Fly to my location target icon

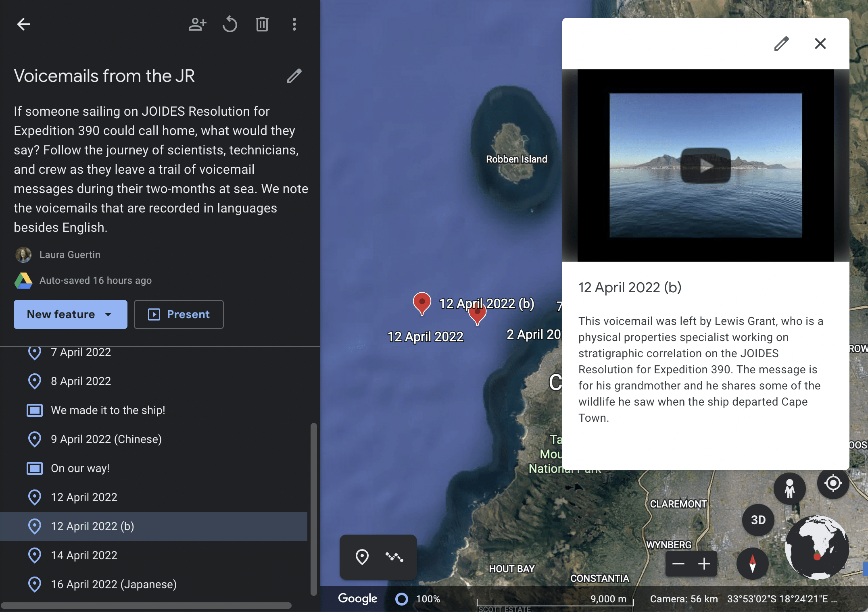click(x=833, y=483)
